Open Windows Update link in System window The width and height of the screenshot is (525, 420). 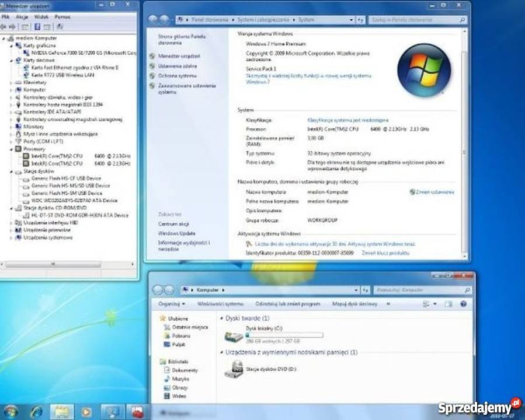coord(176,233)
